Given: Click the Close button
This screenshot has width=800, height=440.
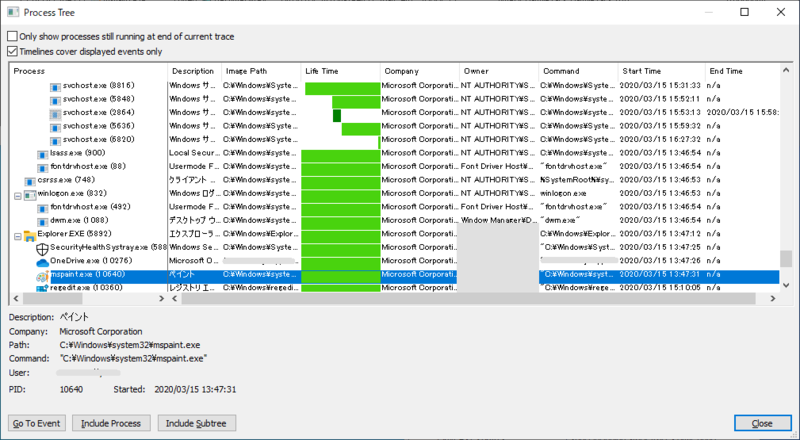Looking at the screenshot, I should coord(762,423).
